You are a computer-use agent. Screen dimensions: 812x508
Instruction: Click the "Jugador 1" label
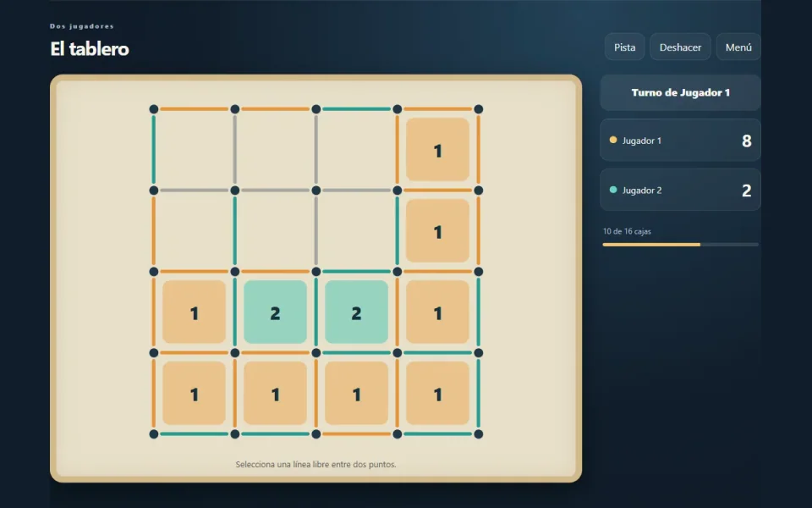(x=642, y=141)
